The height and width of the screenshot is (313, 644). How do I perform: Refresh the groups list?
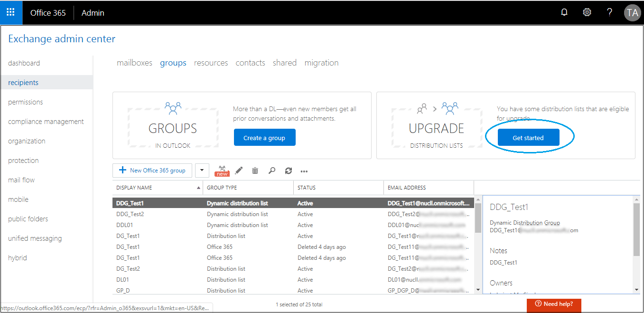[x=288, y=171]
